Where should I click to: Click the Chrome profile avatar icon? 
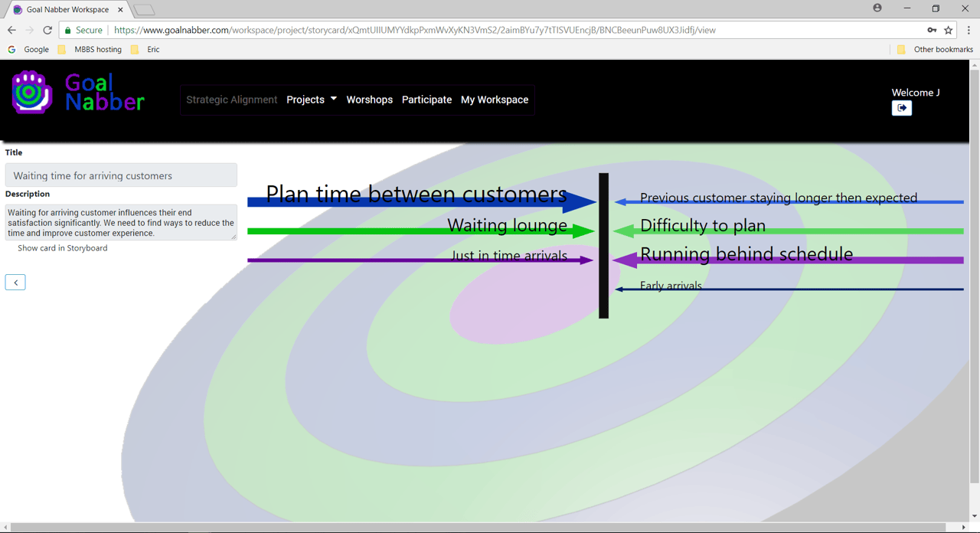coord(877,8)
